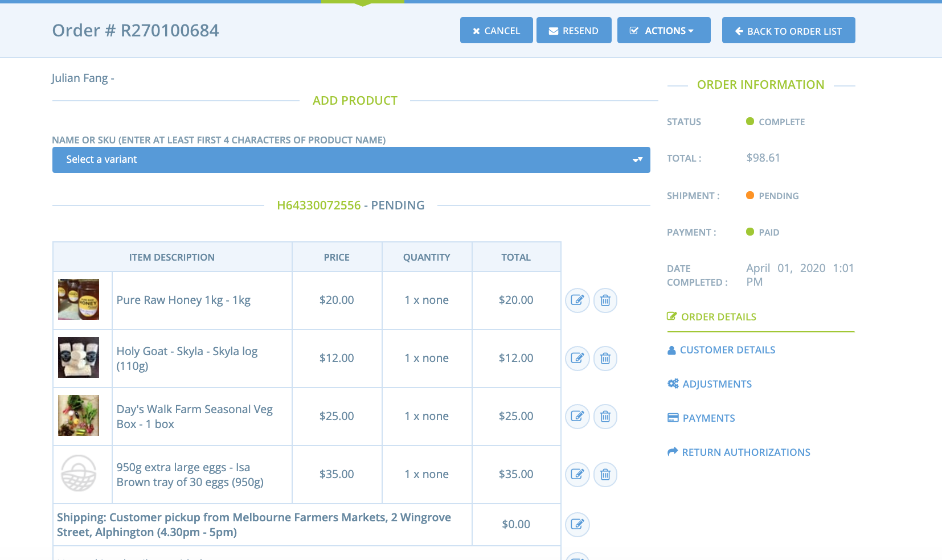Viewport: 942px width, 560px height.
Task: Edit the shipping pickup row
Action: [577, 524]
